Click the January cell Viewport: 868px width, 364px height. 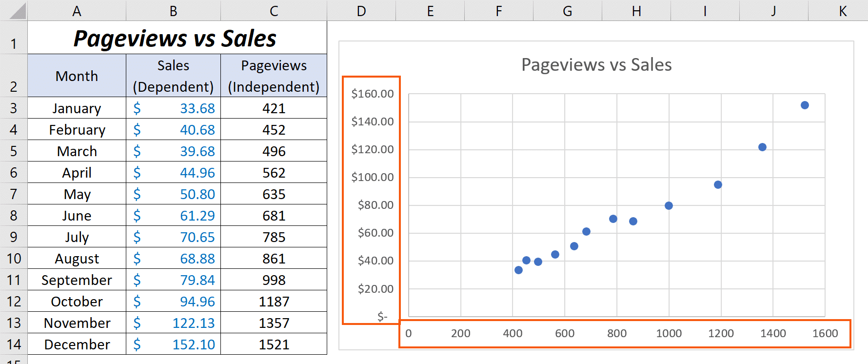[77, 108]
